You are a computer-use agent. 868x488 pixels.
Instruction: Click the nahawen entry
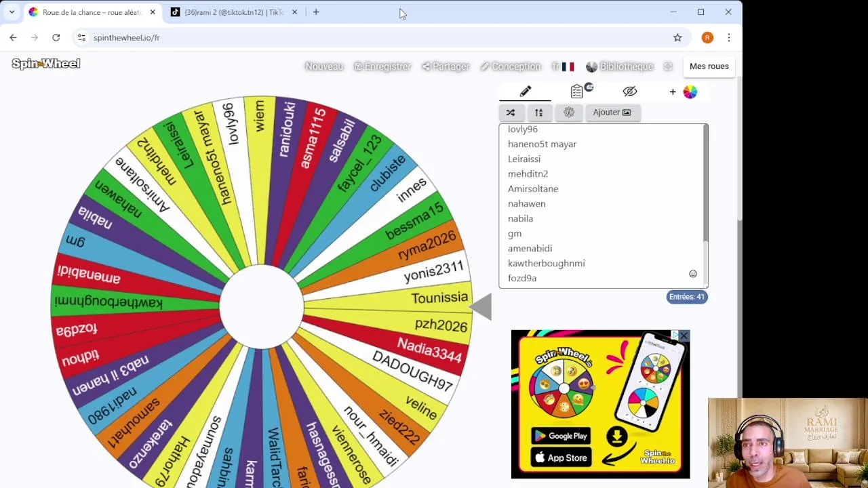[526, 203]
